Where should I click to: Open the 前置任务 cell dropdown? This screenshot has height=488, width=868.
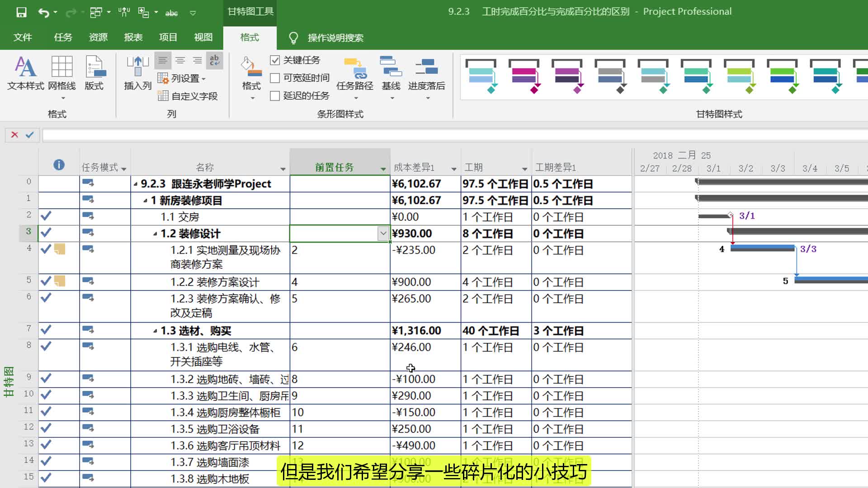pos(382,234)
